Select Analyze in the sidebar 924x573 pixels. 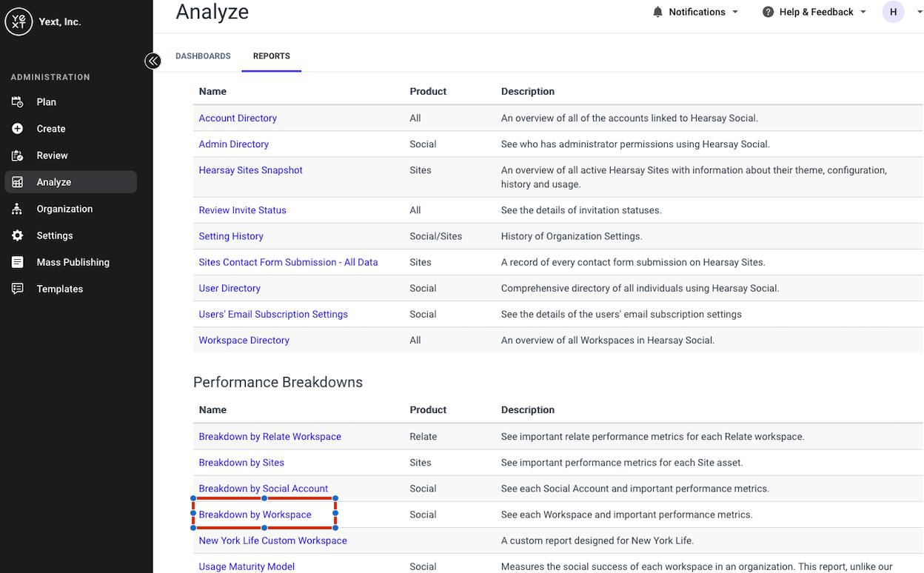coord(70,182)
